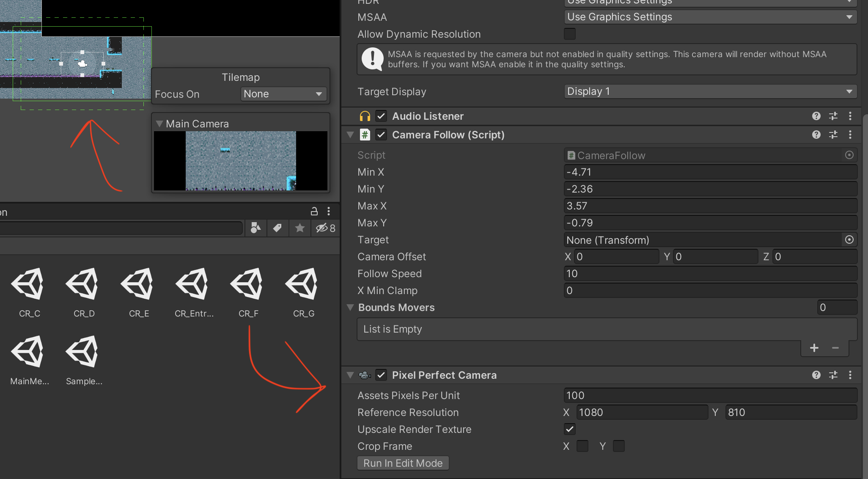
Task: Open Camera Follow script help icon
Action: 816,135
